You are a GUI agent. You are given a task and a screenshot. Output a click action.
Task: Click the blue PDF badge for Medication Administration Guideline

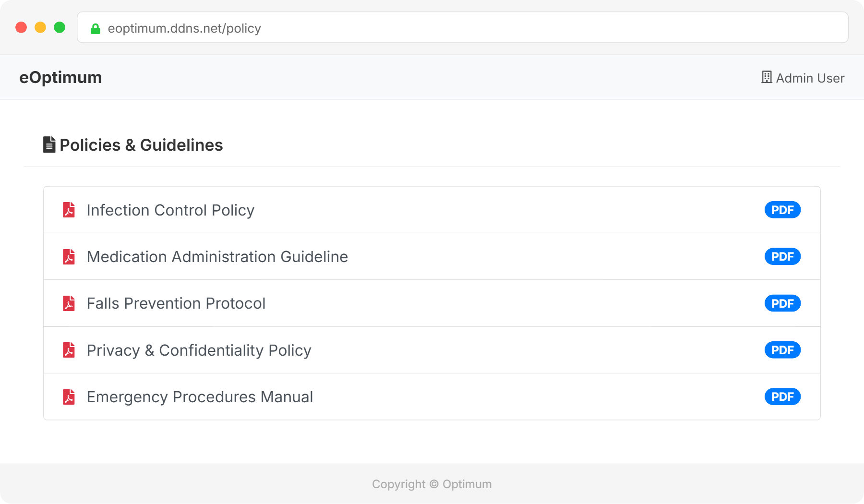click(x=782, y=257)
